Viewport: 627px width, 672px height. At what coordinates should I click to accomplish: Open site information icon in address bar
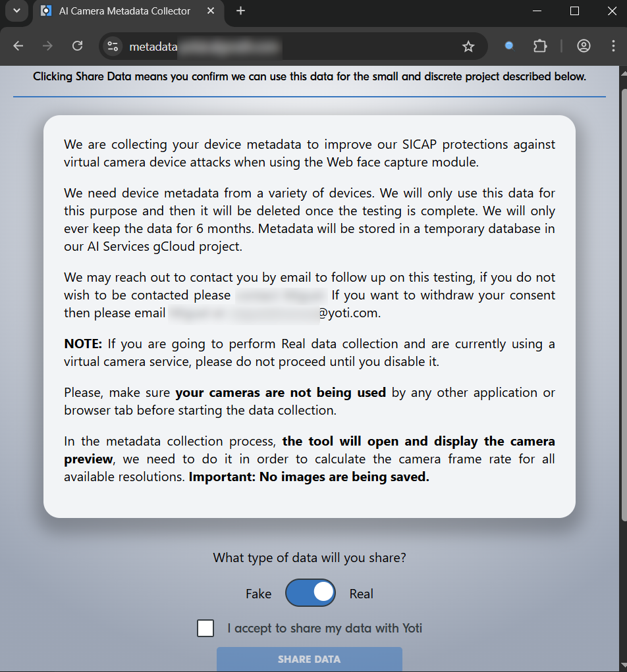[x=113, y=46]
